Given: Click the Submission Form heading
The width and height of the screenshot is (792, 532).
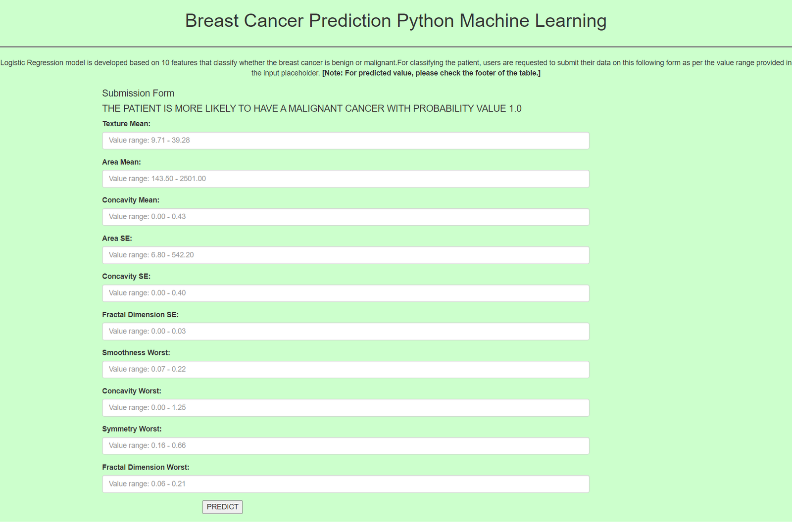Looking at the screenshot, I should tap(138, 93).
